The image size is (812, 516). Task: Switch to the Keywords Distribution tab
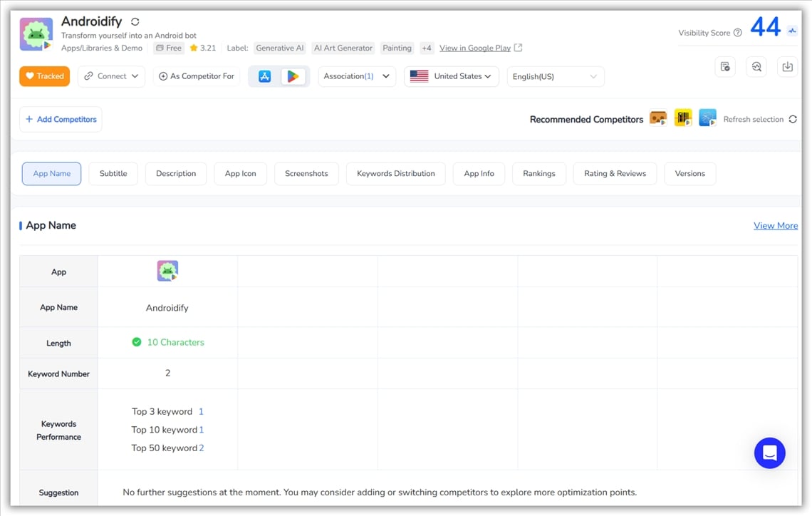click(x=395, y=173)
